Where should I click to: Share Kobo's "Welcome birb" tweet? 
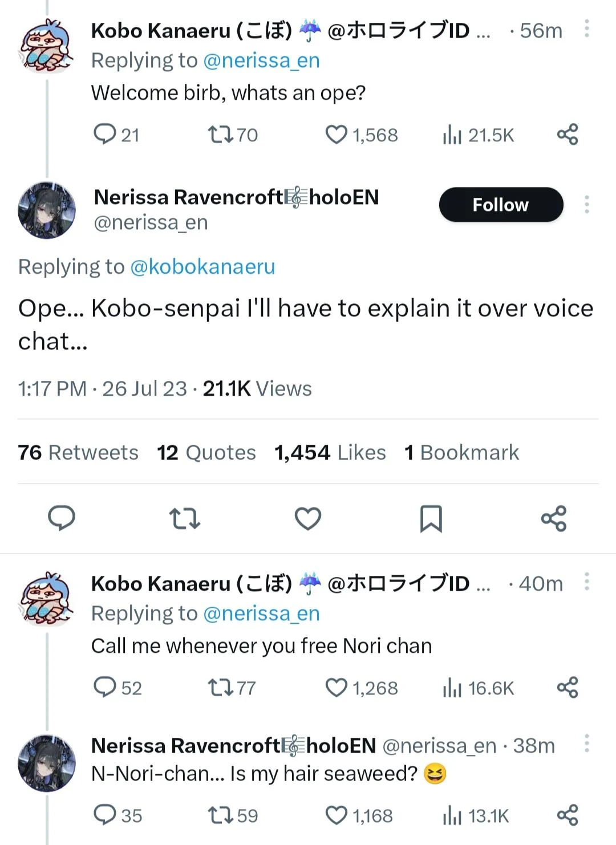(568, 134)
